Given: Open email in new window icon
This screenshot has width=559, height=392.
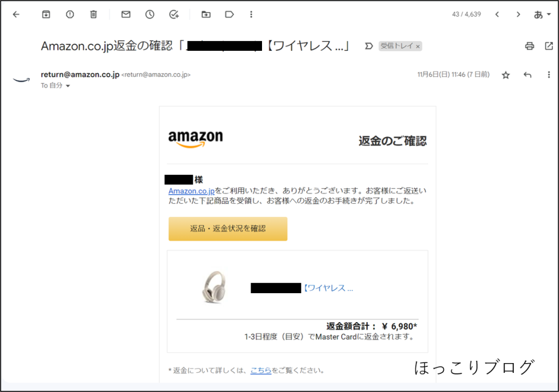Looking at the screenshot, I should 549,46.
